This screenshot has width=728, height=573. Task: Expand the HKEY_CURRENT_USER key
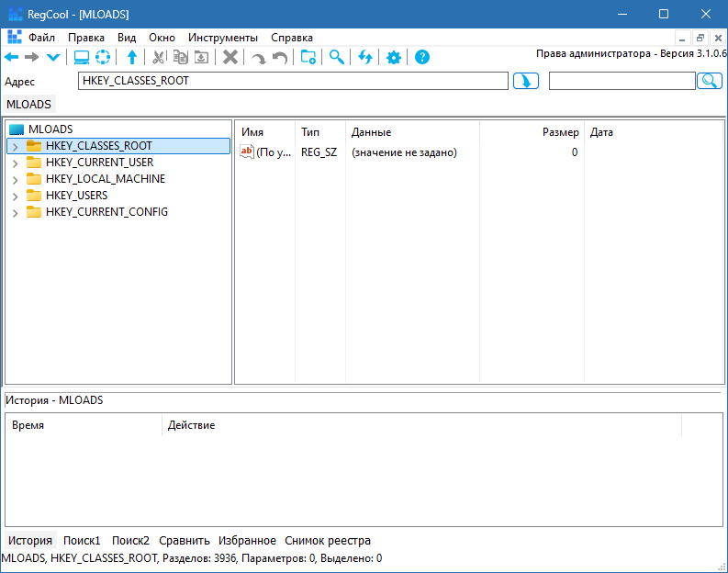[x=16, y=163]
